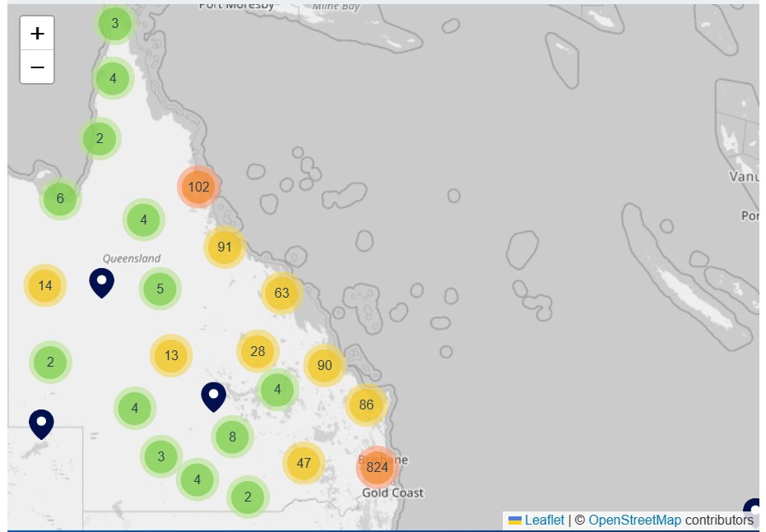Screen dimensions: 766x532
Task: Expand the yellow cluster marked 13
Action: 171,355
